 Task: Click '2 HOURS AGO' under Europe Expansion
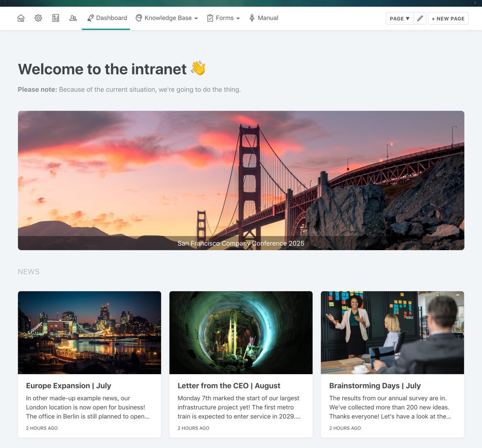[x=42, y=428]
